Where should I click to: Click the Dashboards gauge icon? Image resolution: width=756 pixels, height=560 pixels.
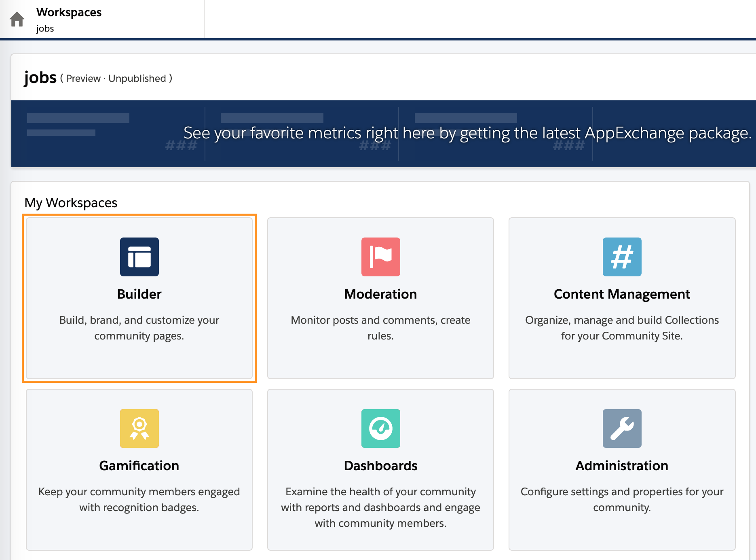click(380, 428)
